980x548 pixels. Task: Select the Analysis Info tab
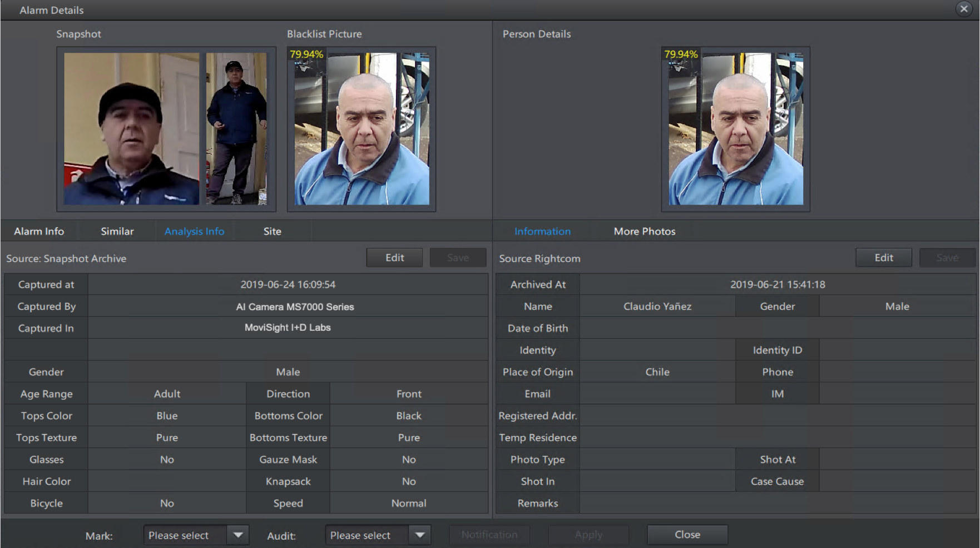[194, 231]
